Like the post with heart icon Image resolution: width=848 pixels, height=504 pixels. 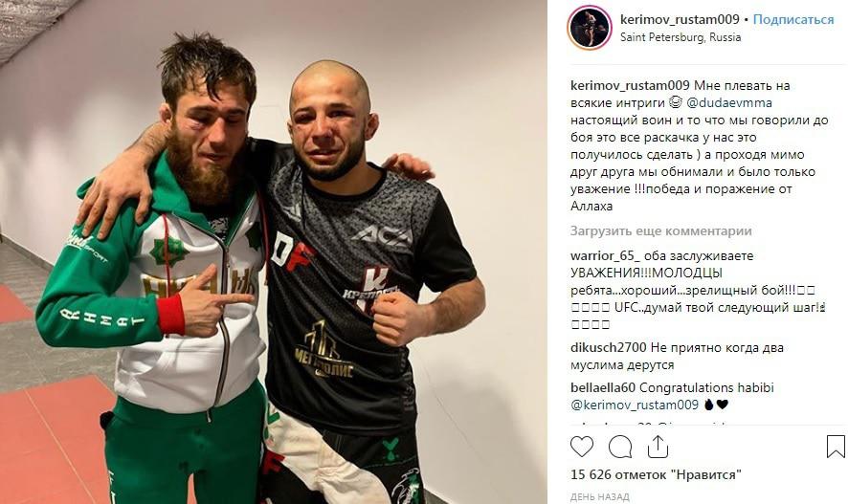click(582, 447)
